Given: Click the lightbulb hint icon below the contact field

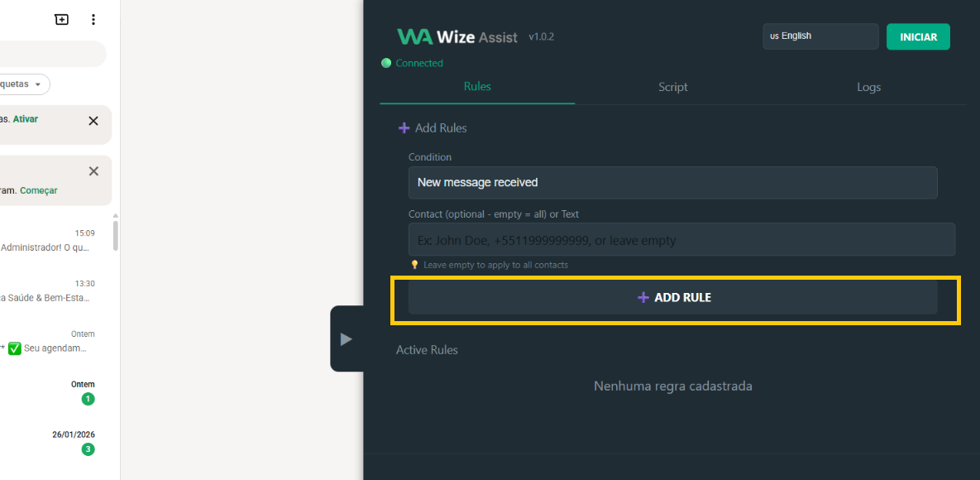Looking at the screenshot, I should pyautogui.click(x=414, y=264).
